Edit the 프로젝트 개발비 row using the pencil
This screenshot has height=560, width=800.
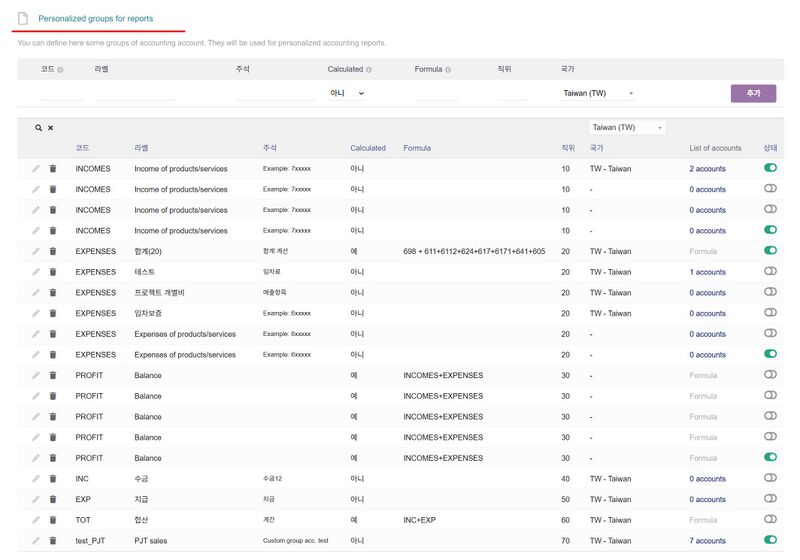36,293
